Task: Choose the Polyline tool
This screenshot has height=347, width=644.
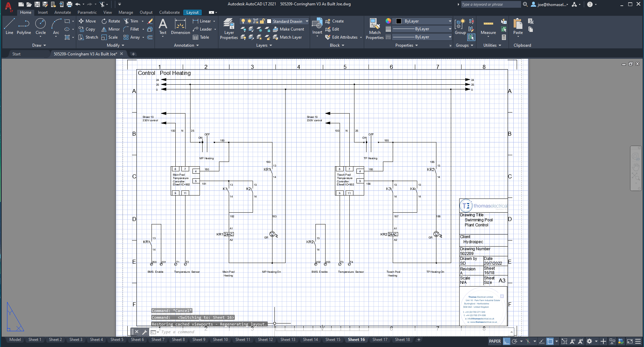Action: [24, 27]
